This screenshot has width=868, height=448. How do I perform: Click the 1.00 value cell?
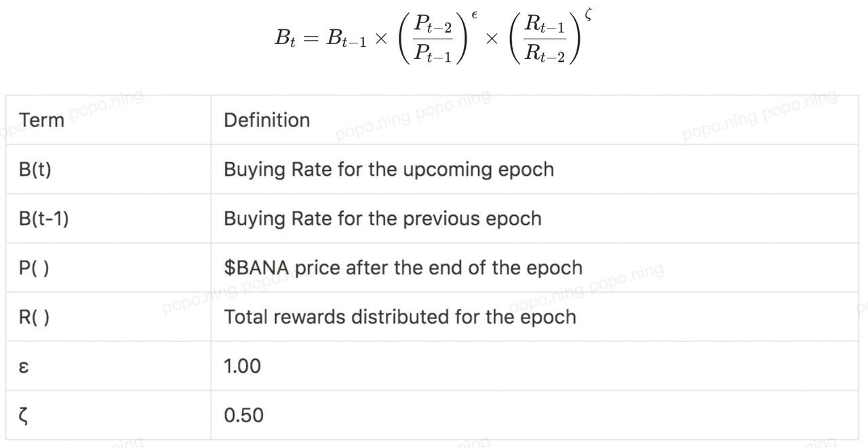(x=534, y=366)
